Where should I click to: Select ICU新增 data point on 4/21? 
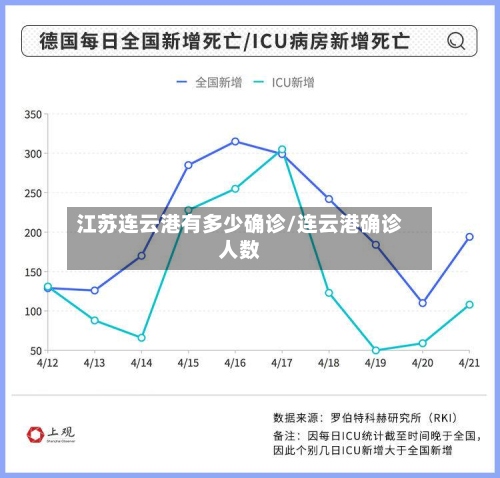(x=469, y=305)
